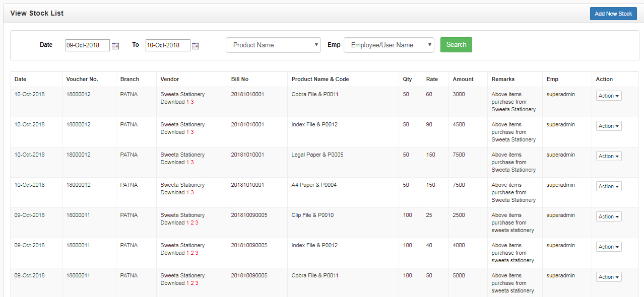Click the Vendor column header

(170, 79)
